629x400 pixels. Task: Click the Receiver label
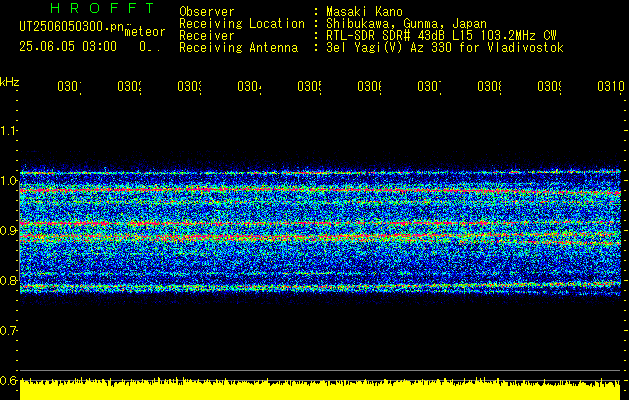click(x=207, y=36)
